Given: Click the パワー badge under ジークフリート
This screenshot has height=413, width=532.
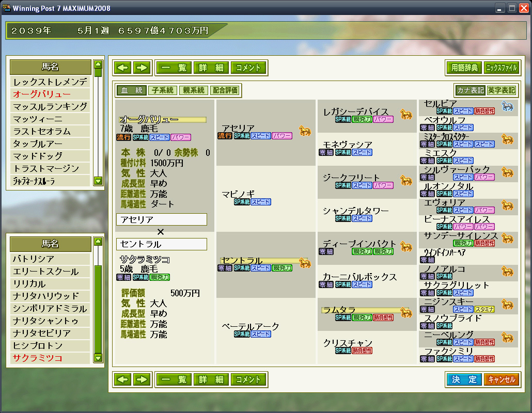Looking at the screenshot, I should pyautogui.click(x=383, y=185).
